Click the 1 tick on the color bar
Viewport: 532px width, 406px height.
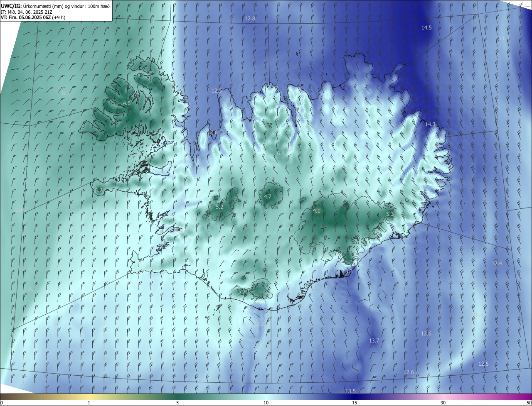pos(89,403)
